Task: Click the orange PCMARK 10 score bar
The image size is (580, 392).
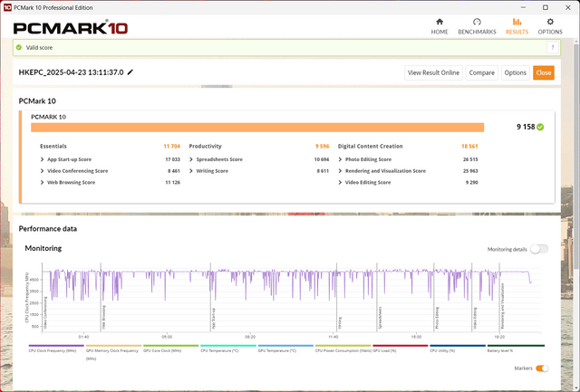Action: click(257, 128)
